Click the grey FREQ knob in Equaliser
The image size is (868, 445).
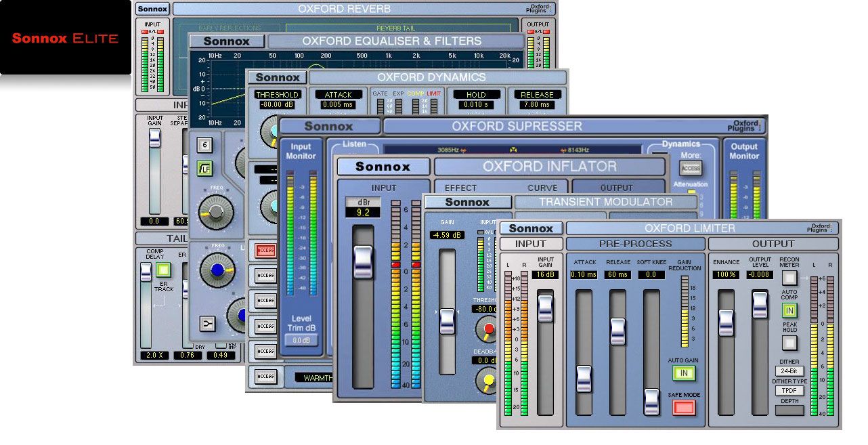pyautogui.click(x=217, y=212)
